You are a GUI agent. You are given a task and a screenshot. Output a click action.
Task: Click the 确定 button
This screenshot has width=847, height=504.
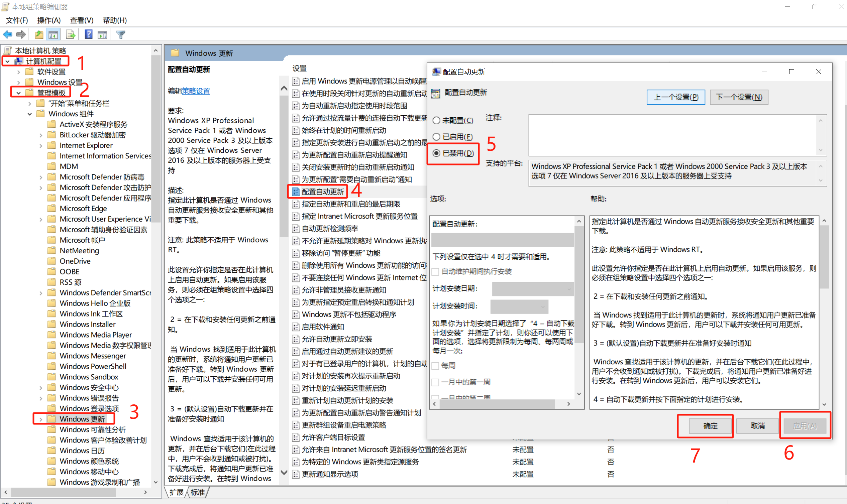pos(710,426)
